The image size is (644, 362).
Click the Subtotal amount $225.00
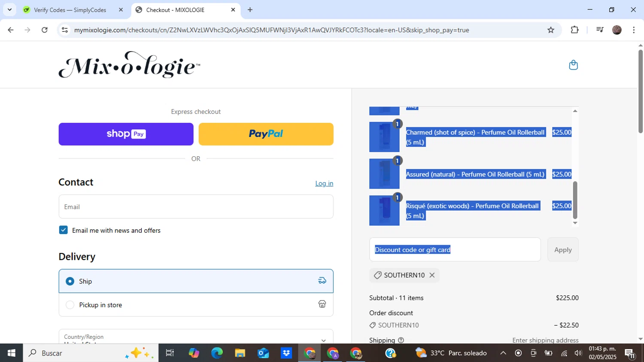[x=567, y=298]
